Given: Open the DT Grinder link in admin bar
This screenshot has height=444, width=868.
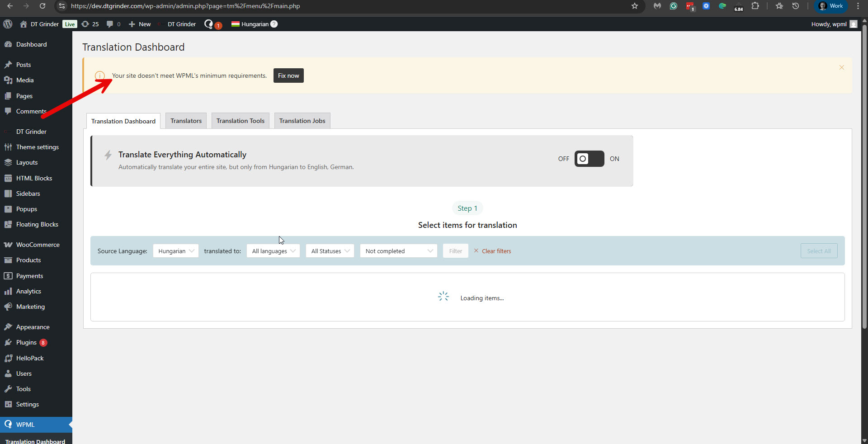Looking at the screenshot, I should pyautogui.click(x=182, y=24).
